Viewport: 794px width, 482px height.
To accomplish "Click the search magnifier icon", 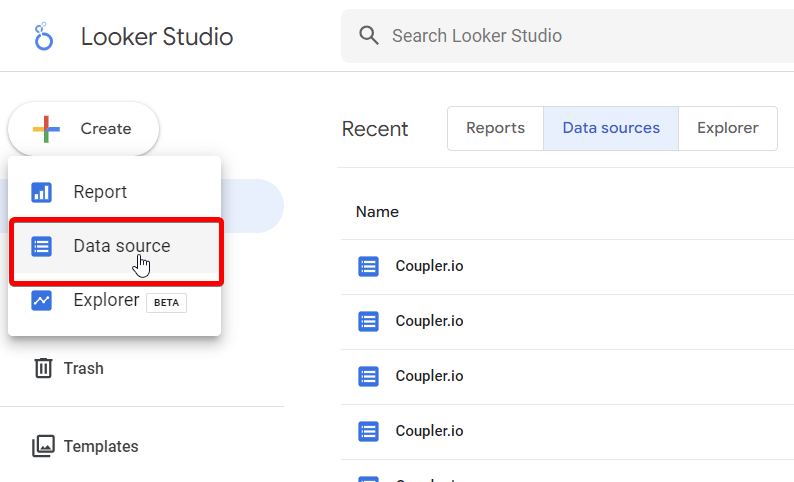I will [369, 35].
